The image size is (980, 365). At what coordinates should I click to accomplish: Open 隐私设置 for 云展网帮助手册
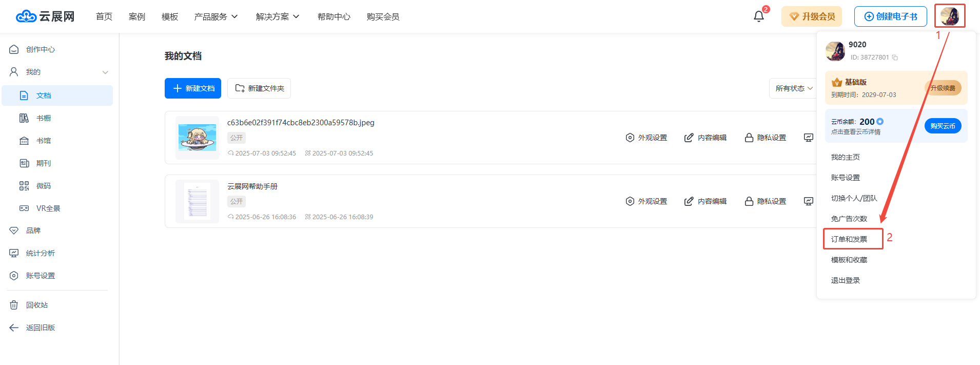click(766, 201)
